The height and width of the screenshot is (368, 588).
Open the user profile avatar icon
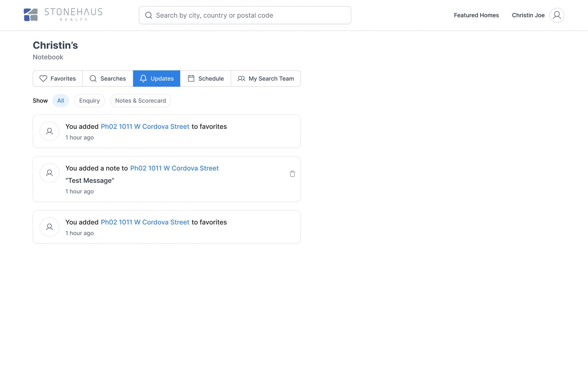coord(557,15)
